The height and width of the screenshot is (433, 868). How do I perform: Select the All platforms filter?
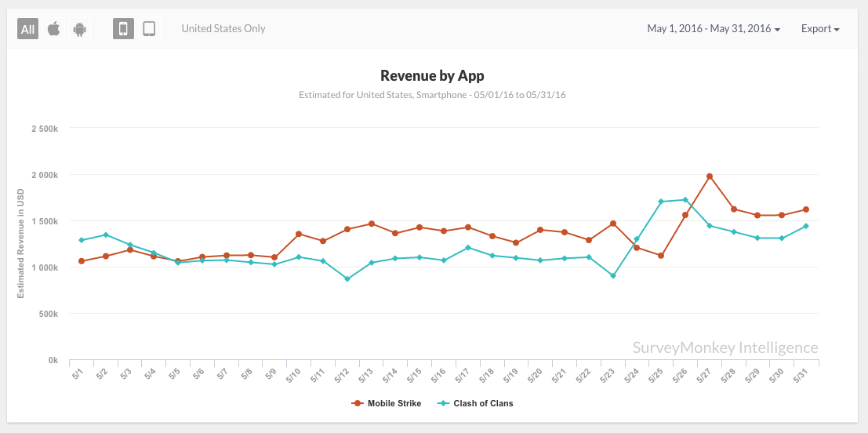(27, 29)
